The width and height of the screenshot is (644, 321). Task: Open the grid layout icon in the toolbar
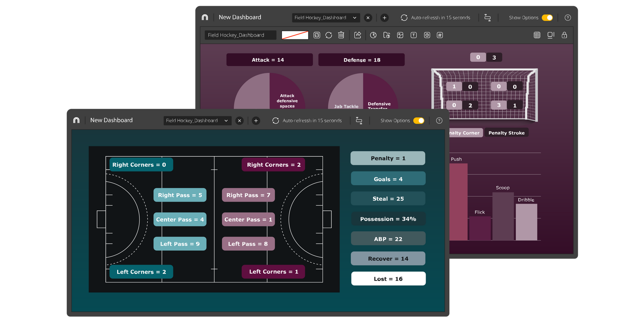click(x=537, y=35)
